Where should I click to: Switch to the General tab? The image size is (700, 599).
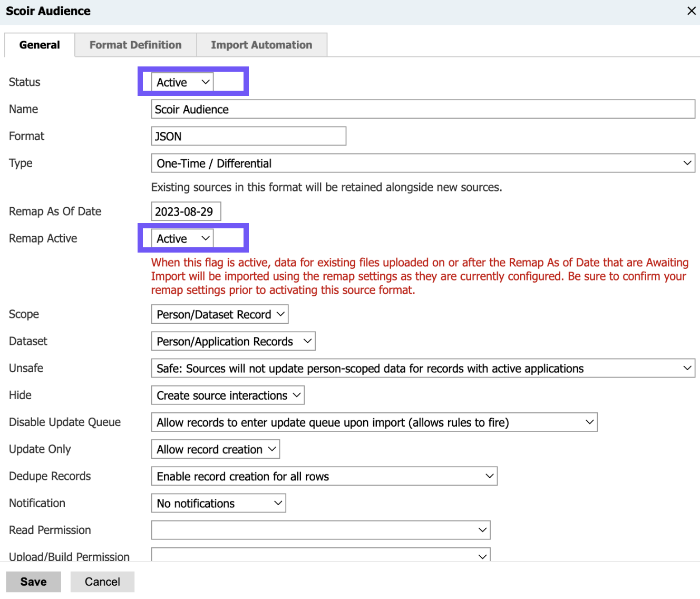[x=40, y=45]
